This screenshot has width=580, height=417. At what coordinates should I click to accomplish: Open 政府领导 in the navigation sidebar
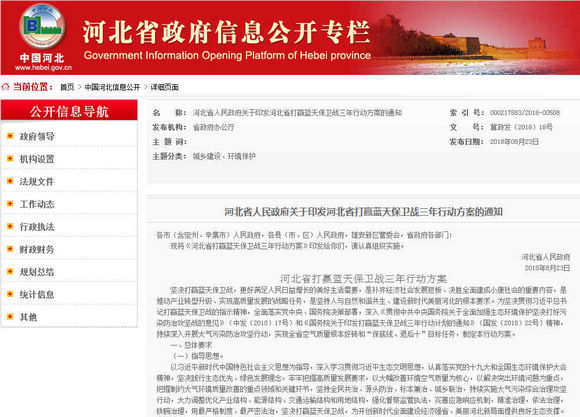37,137
